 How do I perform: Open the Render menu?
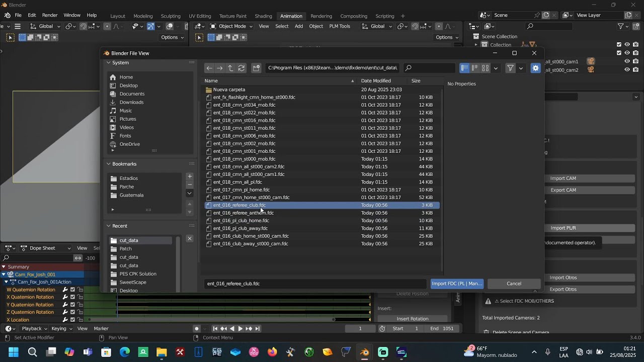point(50,15)
